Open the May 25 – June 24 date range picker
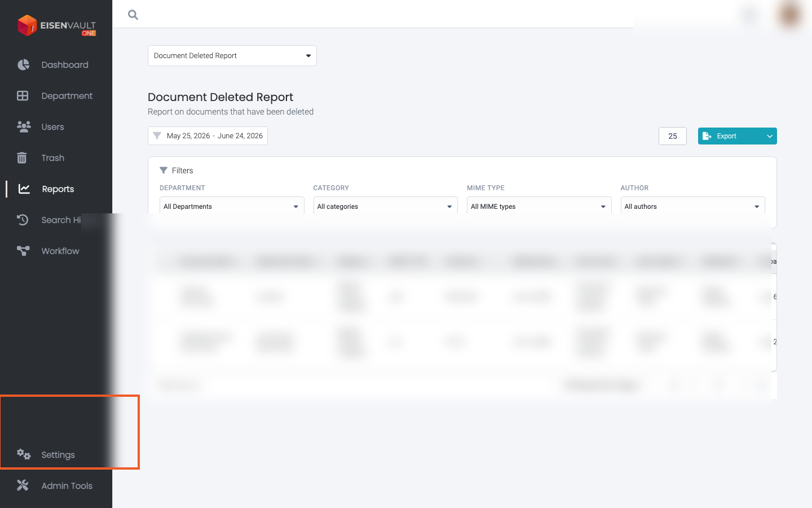 coord(208,136)
